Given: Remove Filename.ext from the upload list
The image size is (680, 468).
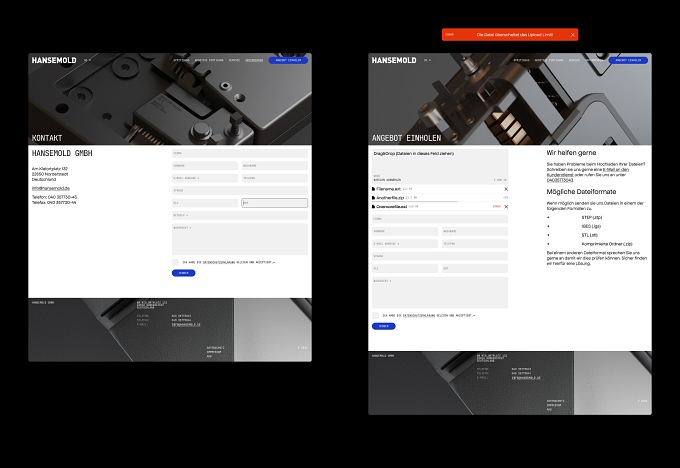Looking at the screenshot, I should (x=506, y=189).
